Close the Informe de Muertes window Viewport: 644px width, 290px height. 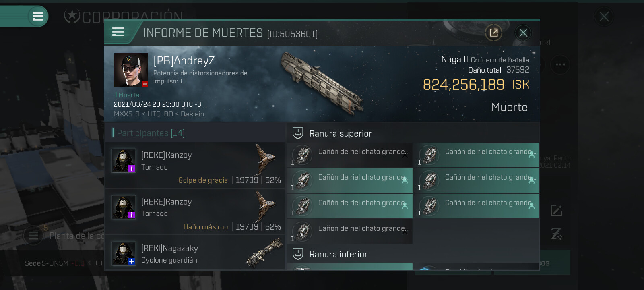[523, 33]
